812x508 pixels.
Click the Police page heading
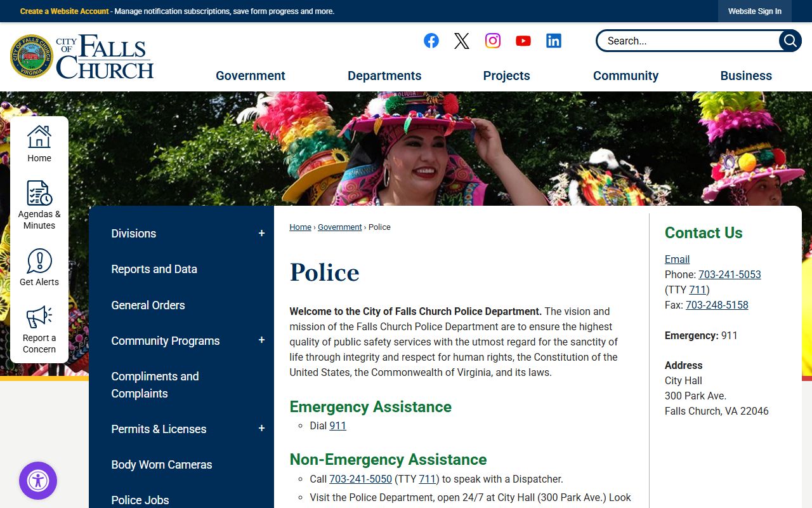pyautogui.click(x=325, y=272)
